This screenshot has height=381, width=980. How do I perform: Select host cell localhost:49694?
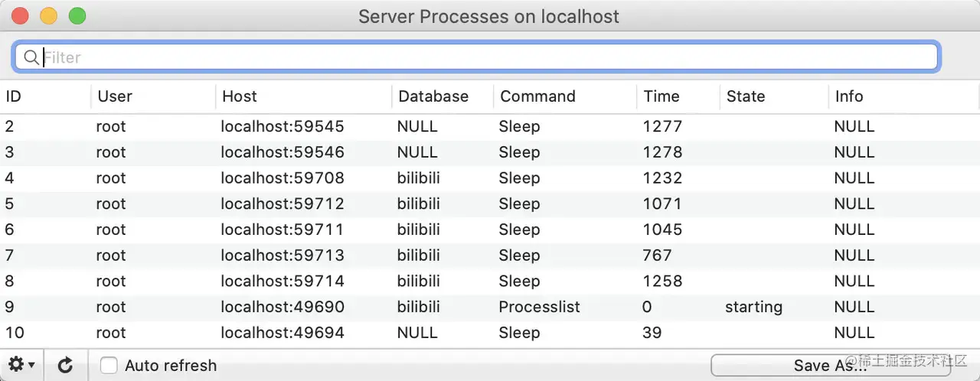point(283,333)
